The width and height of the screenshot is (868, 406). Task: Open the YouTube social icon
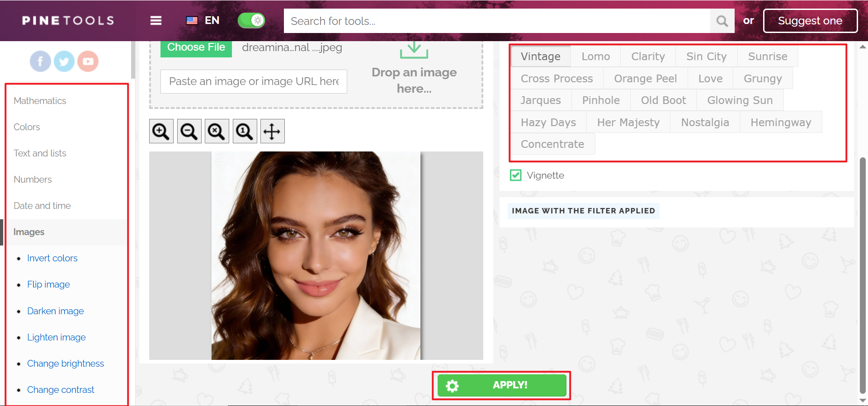point(88,61)
